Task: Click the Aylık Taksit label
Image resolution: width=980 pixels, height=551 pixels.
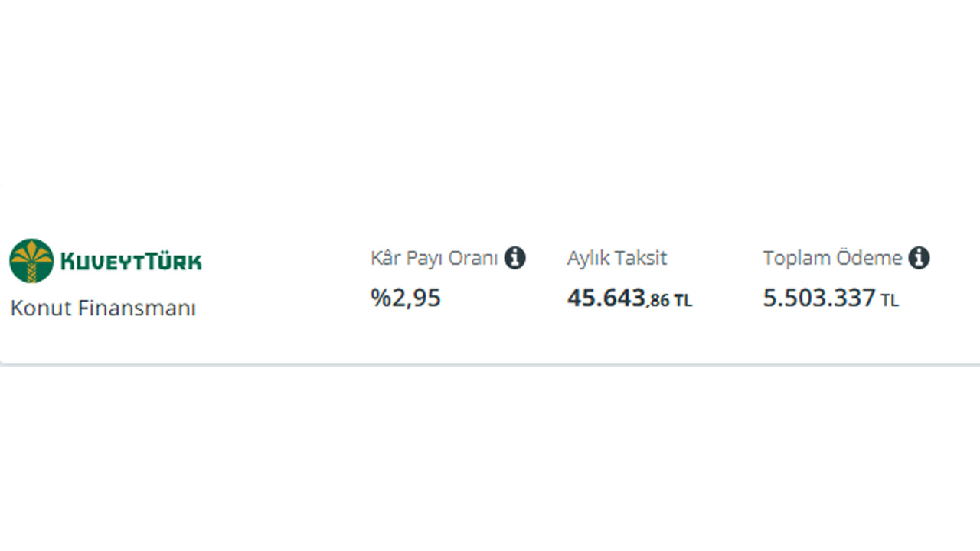Action: click(x=617, y=259)
